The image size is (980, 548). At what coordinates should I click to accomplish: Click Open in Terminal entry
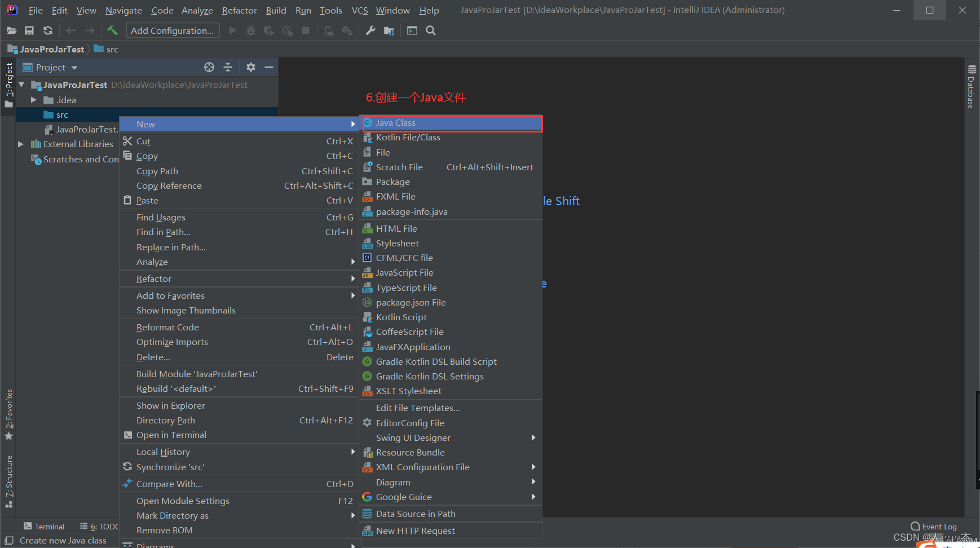(x=239, y=435)
